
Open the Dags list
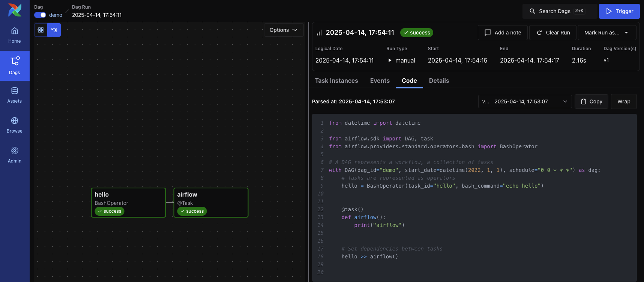[x=15, y=66]
